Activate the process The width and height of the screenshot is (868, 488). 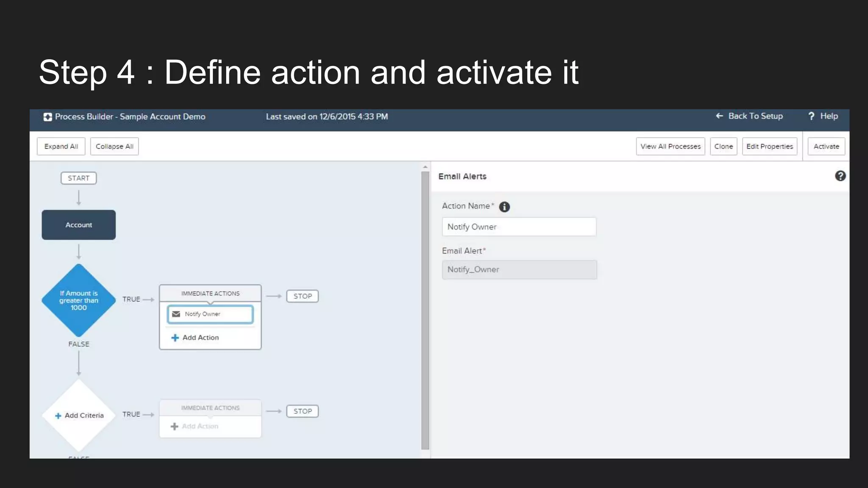[x=826, y=146]
